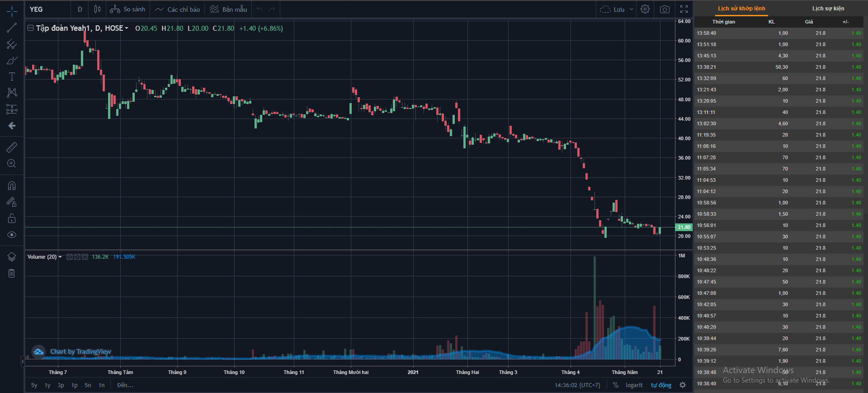
Task: Select the crosshair cursor tool
Action: click(x=12, y=11)
